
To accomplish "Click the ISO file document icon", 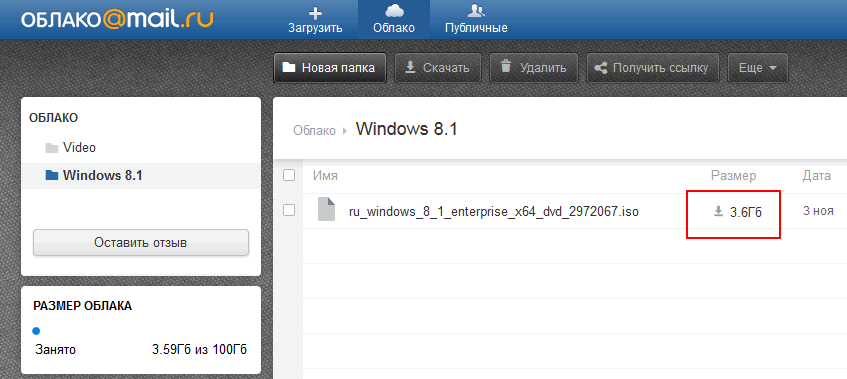I will pos(327,209).
